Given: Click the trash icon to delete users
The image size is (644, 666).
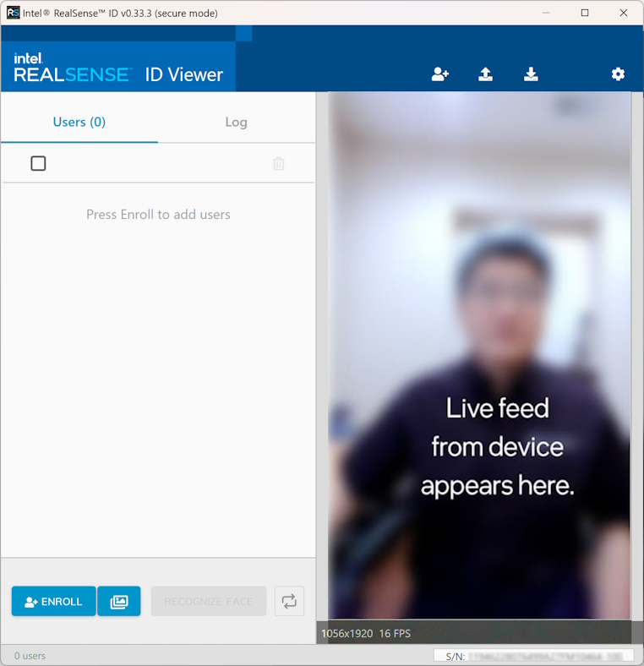Looking at the screenshot, I should pyautogui.click(x=279, y=164).
